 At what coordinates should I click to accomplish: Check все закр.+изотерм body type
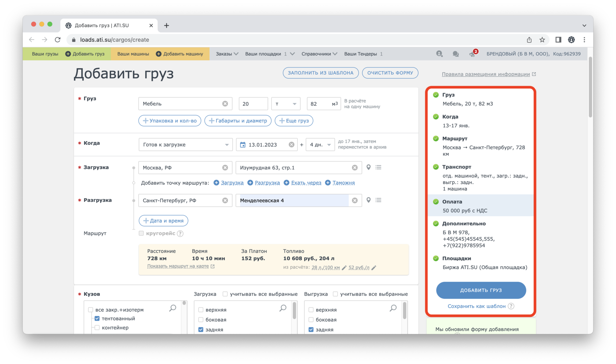tap(91, 310)
